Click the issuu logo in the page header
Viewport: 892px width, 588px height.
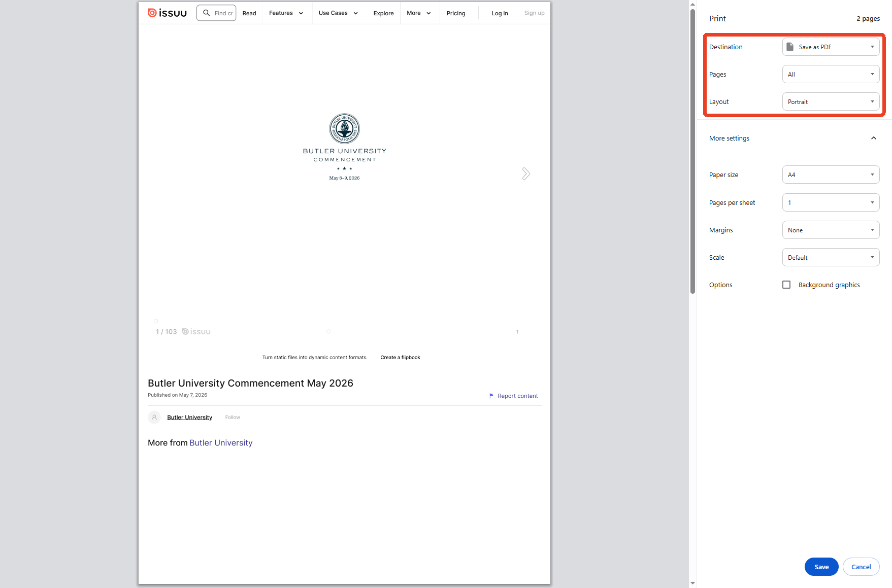167,13
